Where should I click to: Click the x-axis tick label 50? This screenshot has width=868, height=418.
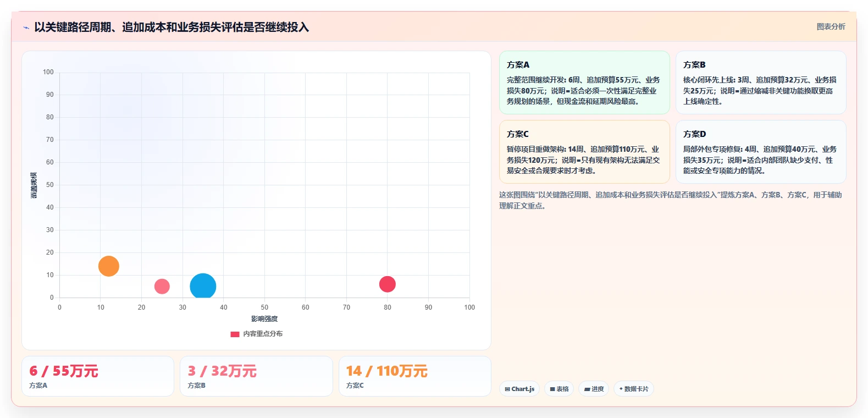tap(264, 307)
